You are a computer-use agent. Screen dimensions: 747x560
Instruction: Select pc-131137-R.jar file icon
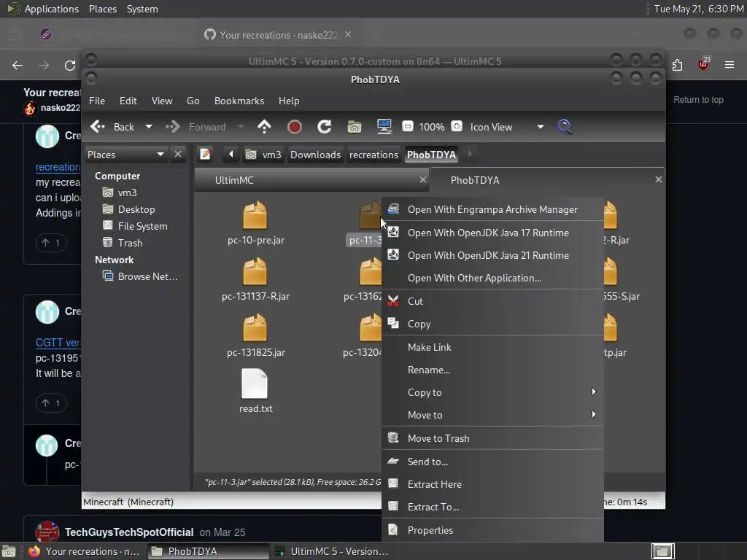(x=255, y=271)
